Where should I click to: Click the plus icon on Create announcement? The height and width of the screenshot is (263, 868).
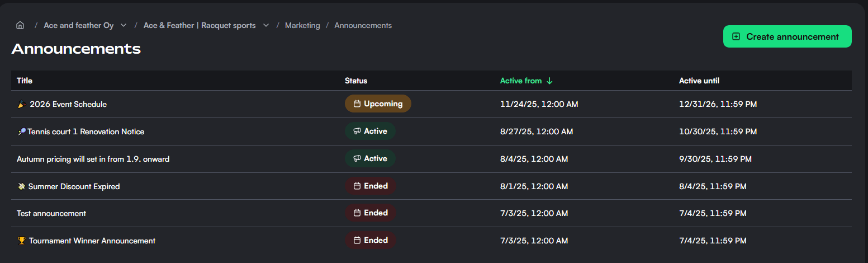pos(736,36)
